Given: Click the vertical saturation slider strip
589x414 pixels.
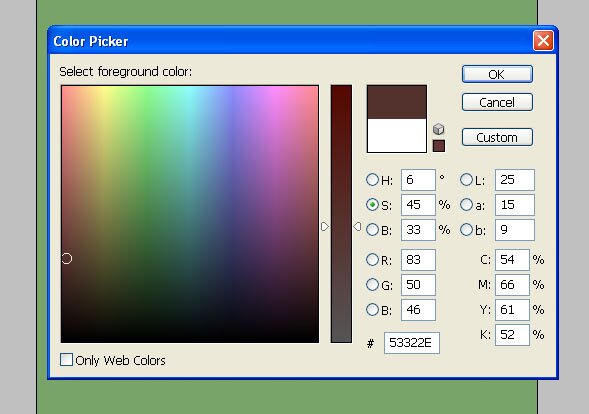Looking at the screenshot, I should (x=341, y=214).
